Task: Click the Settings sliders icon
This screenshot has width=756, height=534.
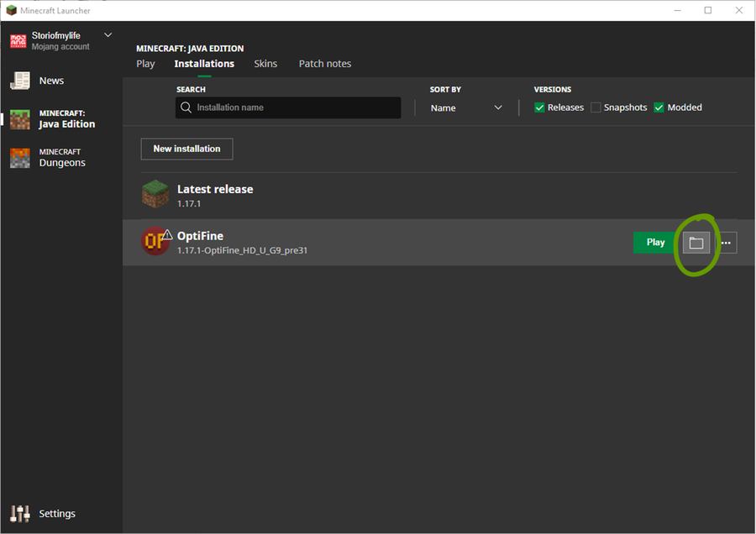Action: [20, 514]
